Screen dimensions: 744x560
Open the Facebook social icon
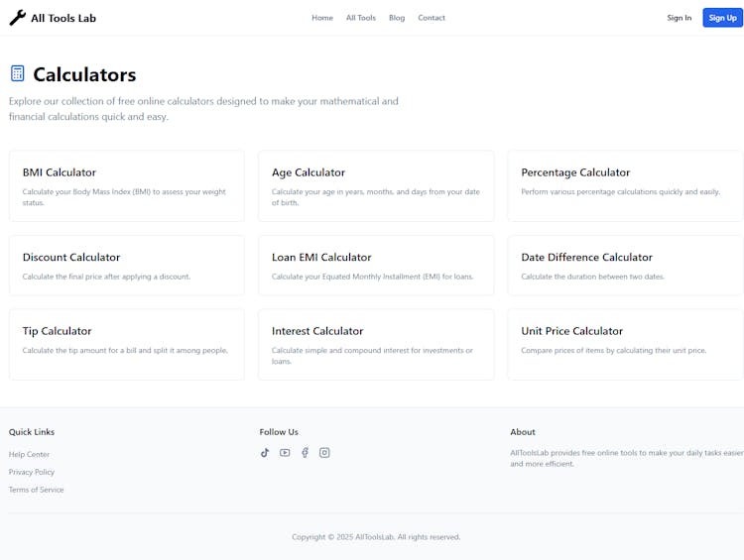pyautogui.click(x=305, y=453)
